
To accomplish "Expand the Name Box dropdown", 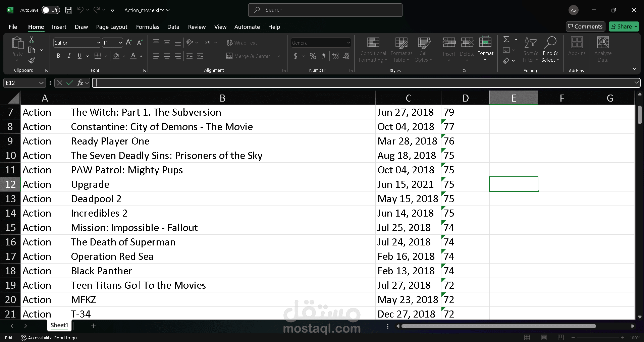I will [x=41, y=83].
